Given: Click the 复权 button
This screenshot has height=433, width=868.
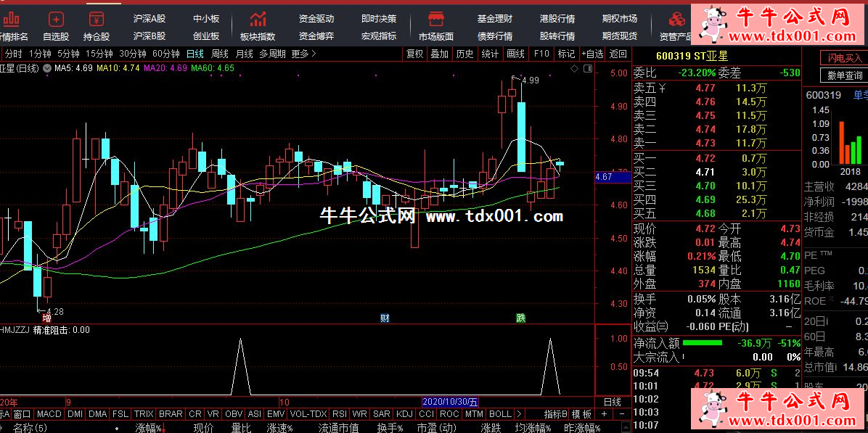Looking at the screenshot, I should pyautogui.click(x=414, y=54).
